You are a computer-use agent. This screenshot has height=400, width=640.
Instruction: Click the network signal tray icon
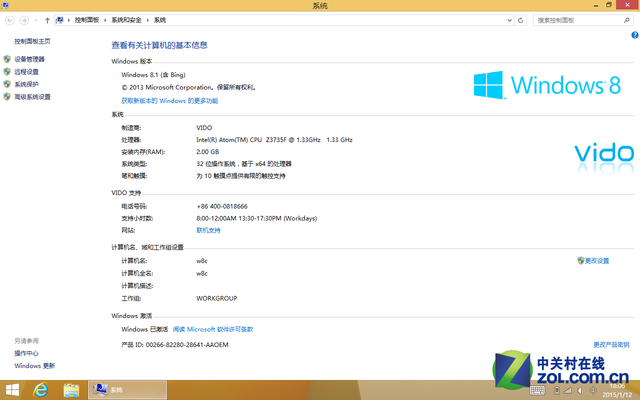pyautogui.click(x=567, y=391)
